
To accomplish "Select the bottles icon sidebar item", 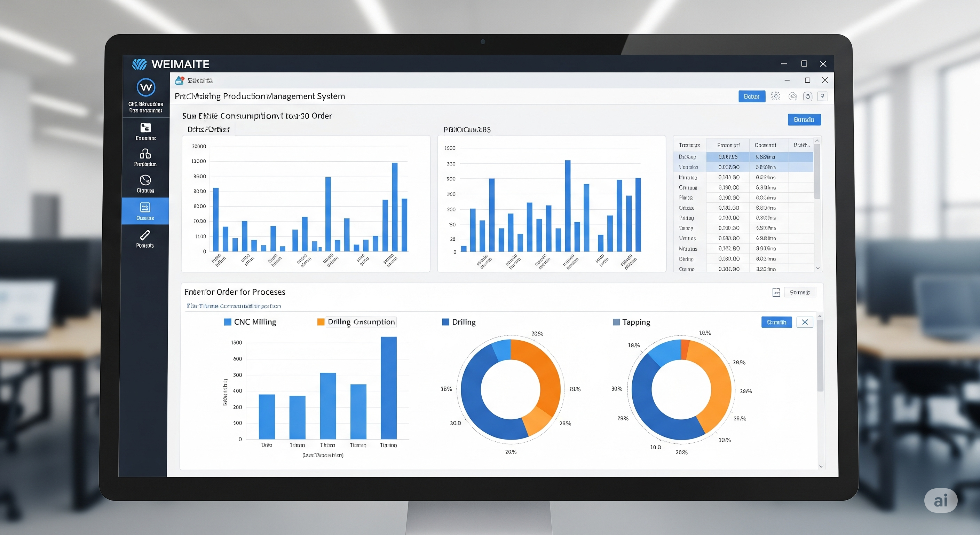I will pos(145,154).
